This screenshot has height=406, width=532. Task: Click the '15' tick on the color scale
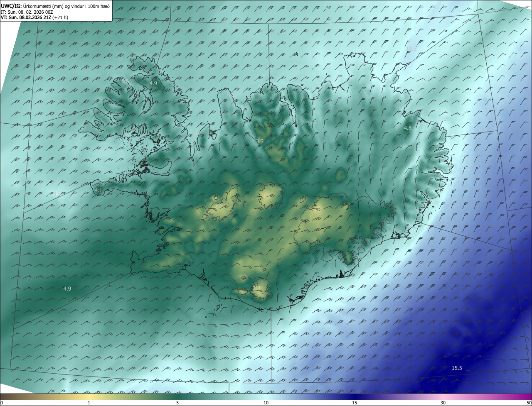tap(355, 403)
